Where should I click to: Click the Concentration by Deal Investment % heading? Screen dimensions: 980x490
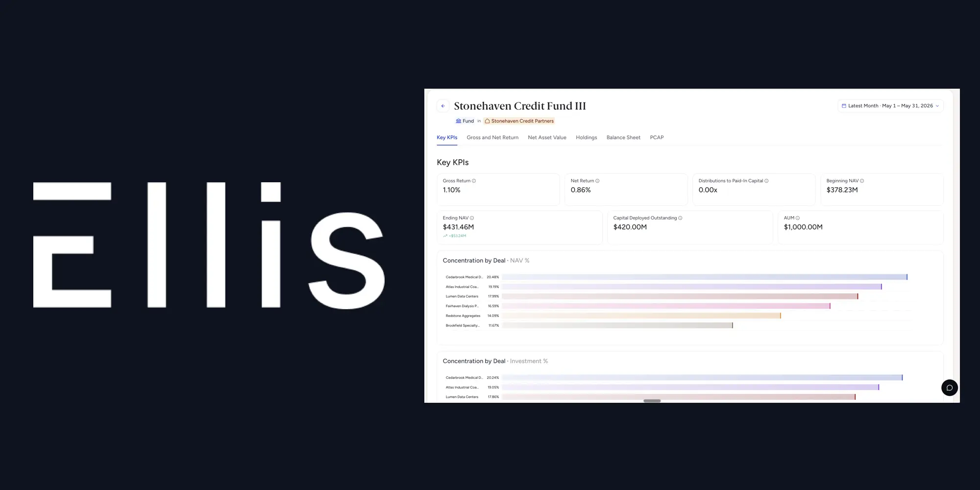coord(495,361)
